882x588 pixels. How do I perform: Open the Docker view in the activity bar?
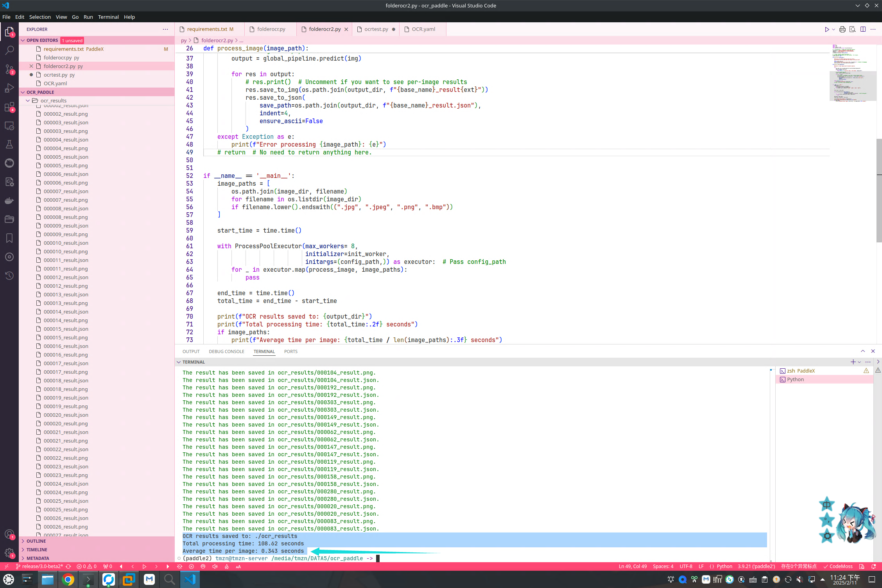(9, 201)
